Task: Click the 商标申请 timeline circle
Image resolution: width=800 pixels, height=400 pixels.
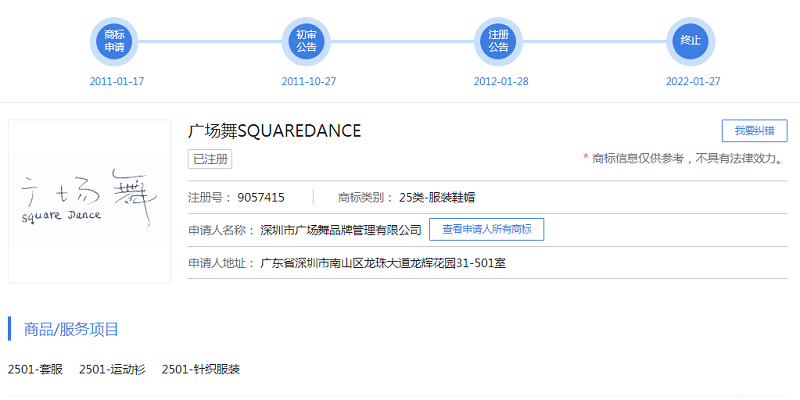Action: 115,41
